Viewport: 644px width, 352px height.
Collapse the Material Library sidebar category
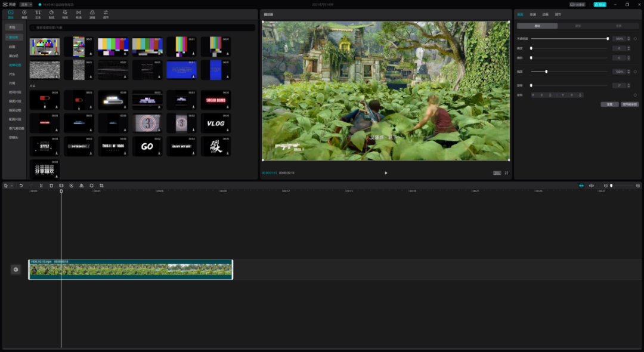(x=14, y=37)
